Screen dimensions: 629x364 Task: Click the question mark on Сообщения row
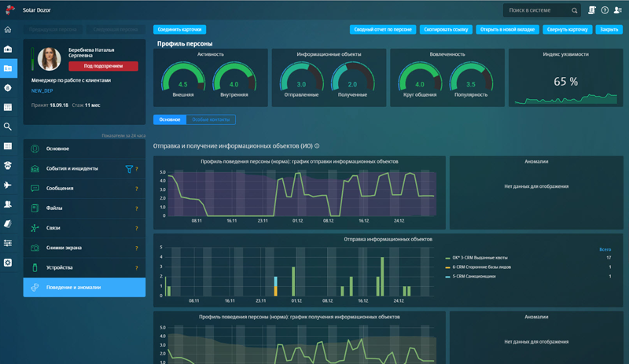[x=136, y=189]
